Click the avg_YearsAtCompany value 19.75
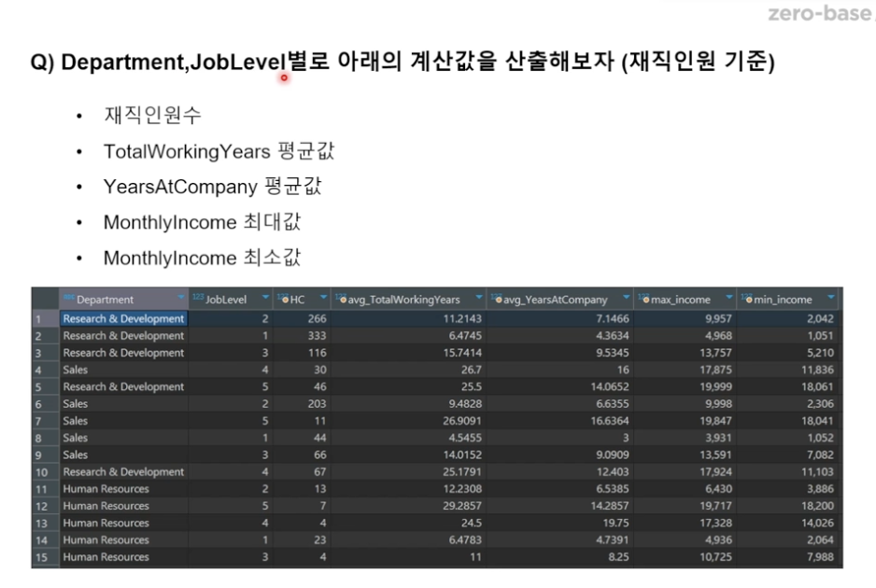Image resolution: width=876 pixels, height=588 pixels. tap(615, 523)
